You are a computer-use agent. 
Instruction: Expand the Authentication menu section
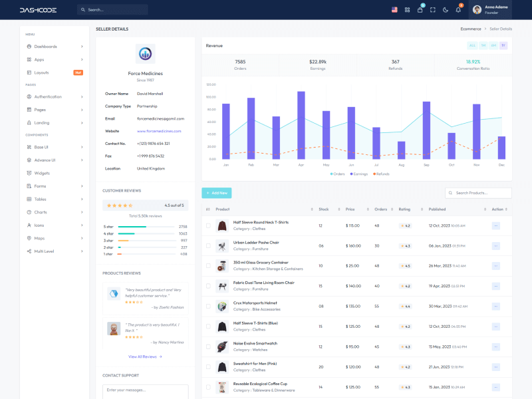click(x=55, y=96)
